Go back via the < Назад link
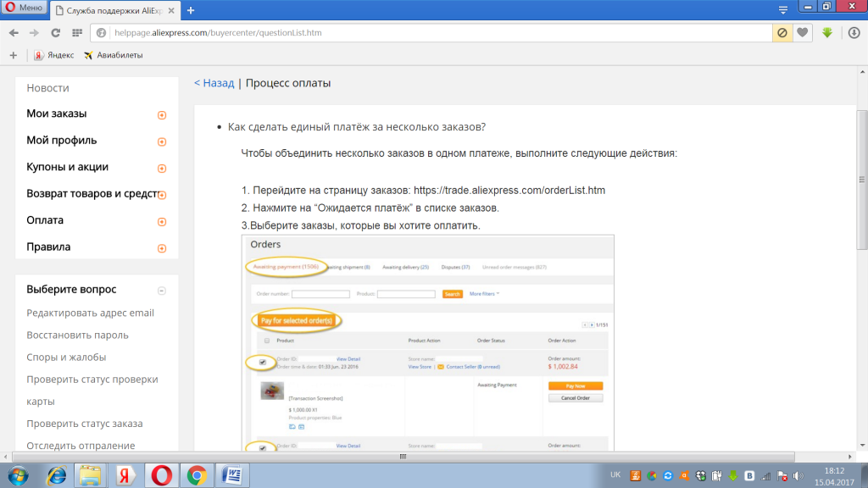The image size is (868, 488). 214,83
